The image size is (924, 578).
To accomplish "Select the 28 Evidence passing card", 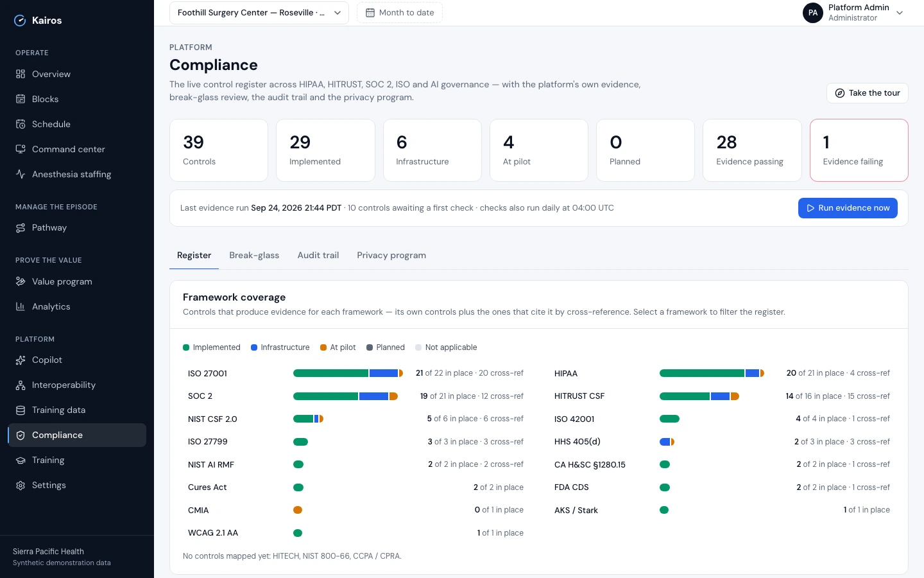I will pyautogui.click(x=752, y=150).
